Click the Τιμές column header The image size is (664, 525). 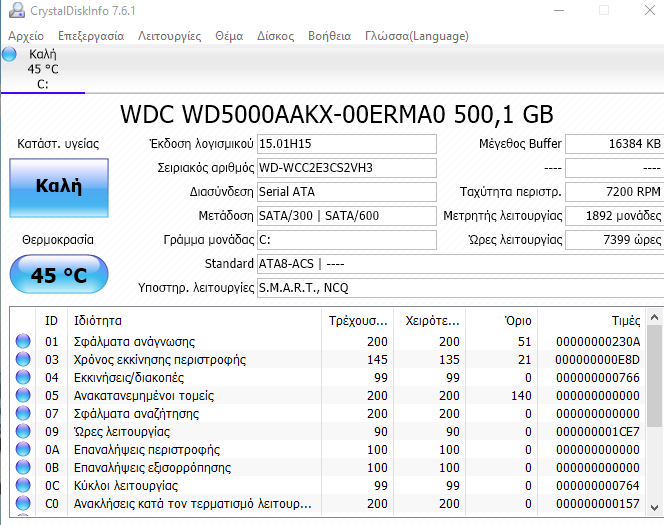592,321
